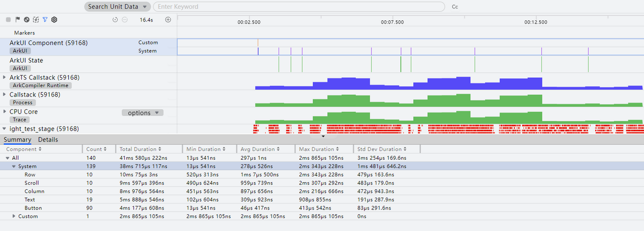Click the reset zoom circular icon
The image size is (644, 231).
coord(115,20)
